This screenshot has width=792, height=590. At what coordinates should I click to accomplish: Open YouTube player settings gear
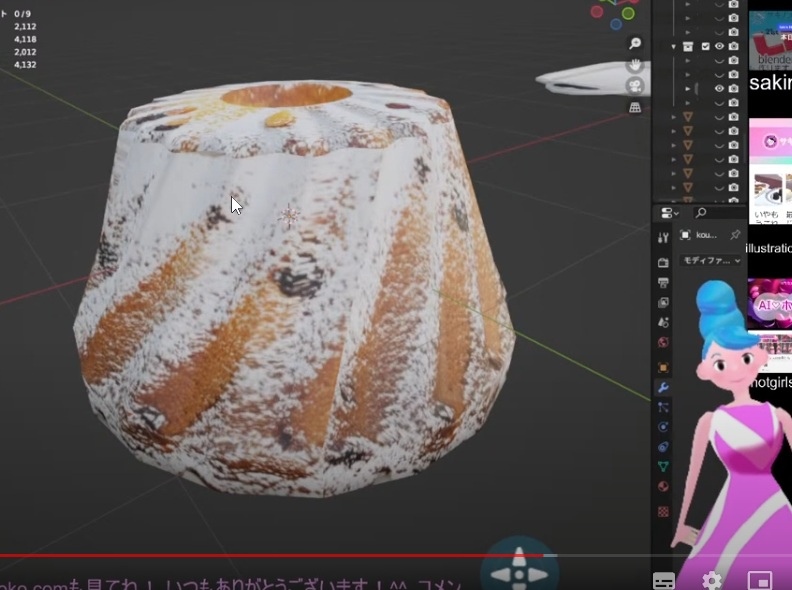712,580
